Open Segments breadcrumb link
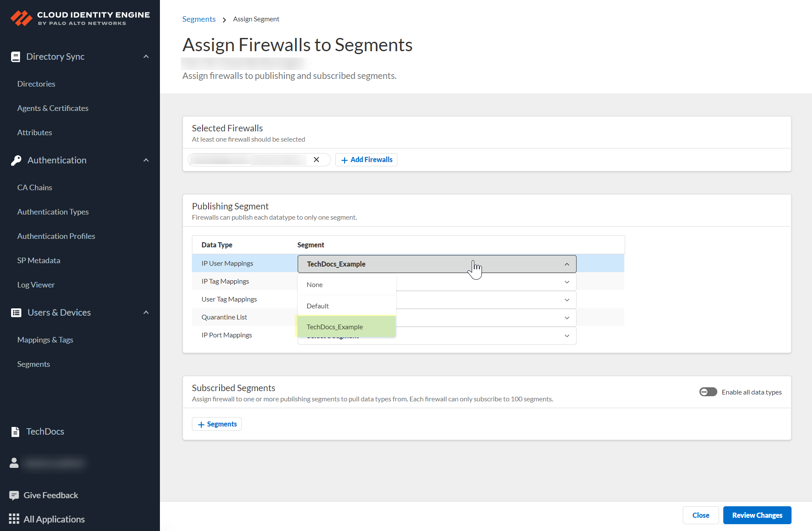This screenshot has height=531, width=812. tap(199, 19)
